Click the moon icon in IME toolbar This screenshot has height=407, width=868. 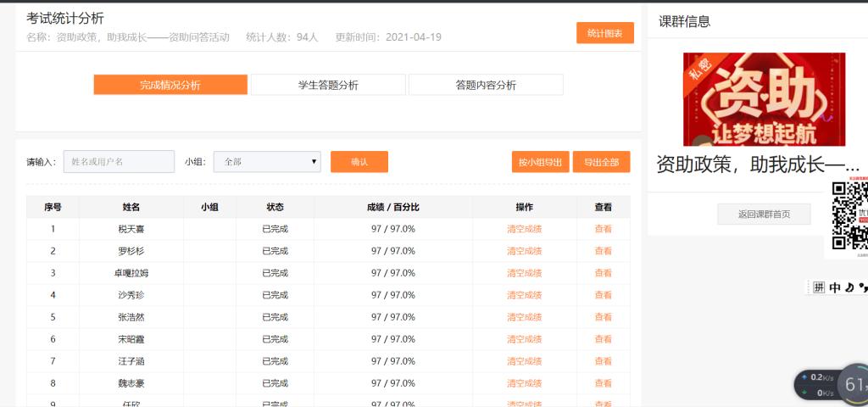(x=850, y=287)
